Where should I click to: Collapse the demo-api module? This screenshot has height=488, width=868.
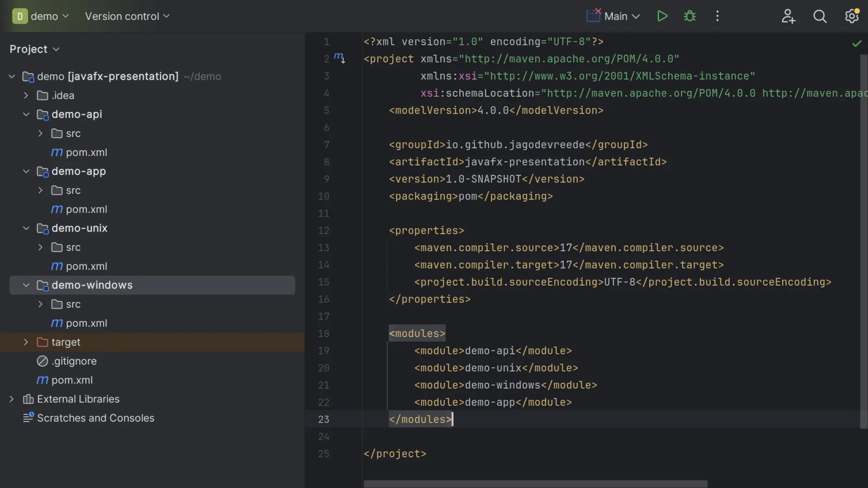pyautogui.click(x=26, y=114)
